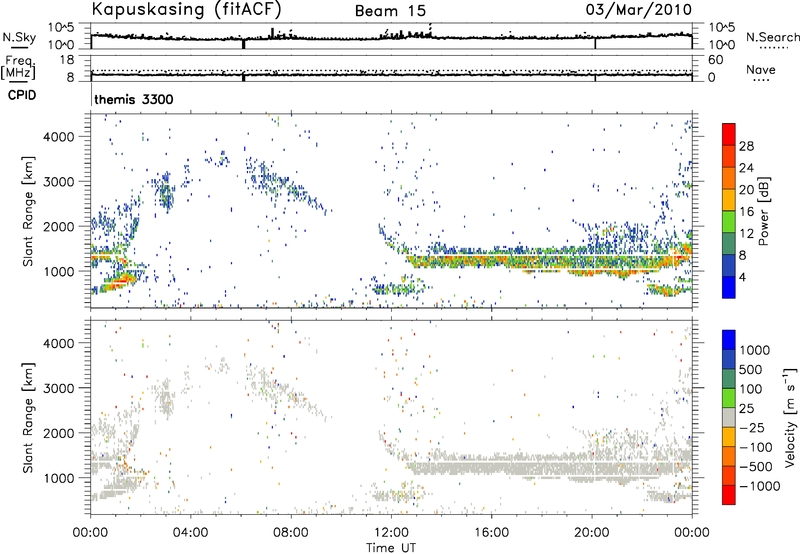
Task: Click the 'Velocity [m s-1]' colorbar label
Action: (x=790, y=417)
